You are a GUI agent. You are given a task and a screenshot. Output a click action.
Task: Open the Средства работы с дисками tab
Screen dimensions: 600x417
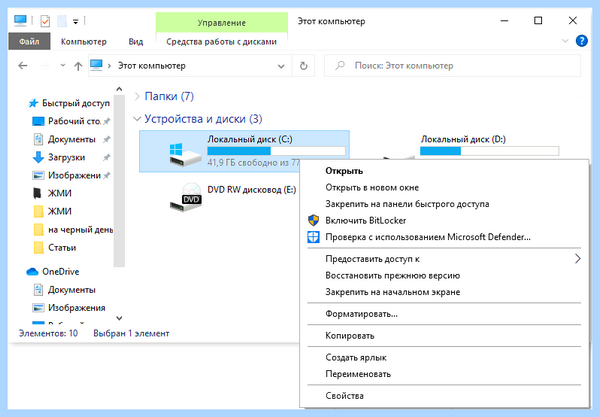222,41
